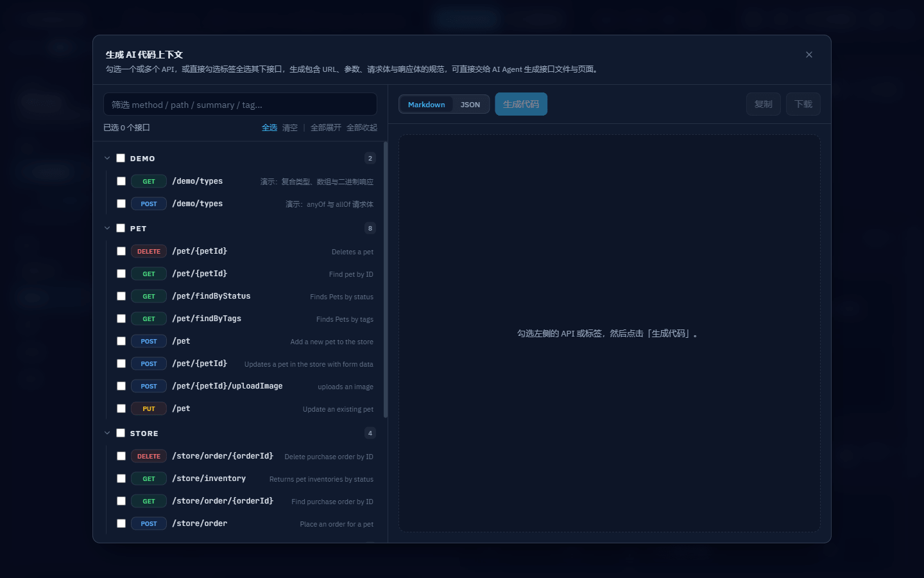The height and width of the screenshot is (578, 924).
Task: Tick checkbox for /pet/{petId}/uploadImage
Action: coord(121,386)
